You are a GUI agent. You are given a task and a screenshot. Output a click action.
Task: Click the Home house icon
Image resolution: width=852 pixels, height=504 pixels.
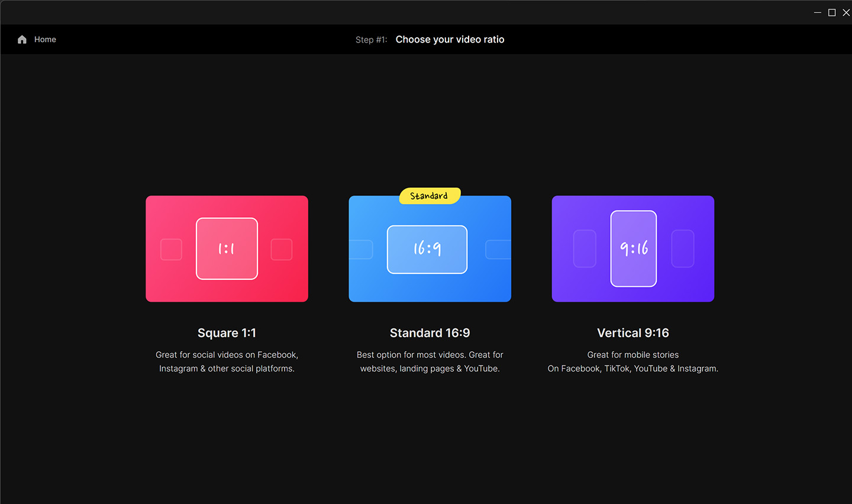(22, 40)
